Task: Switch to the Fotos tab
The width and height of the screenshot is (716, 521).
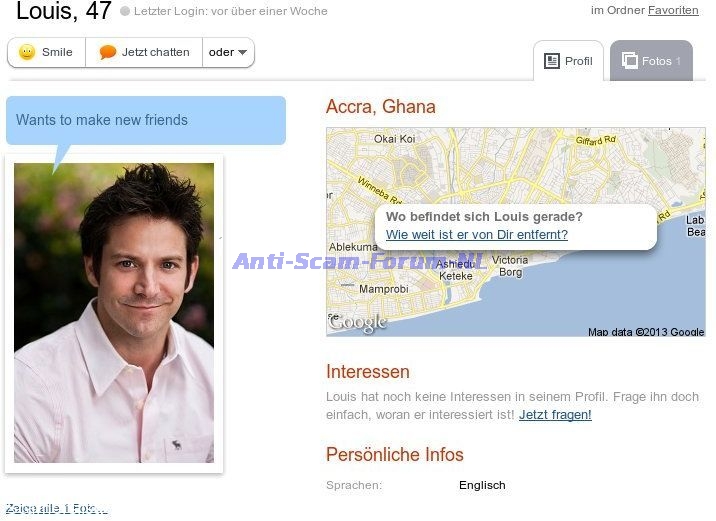Action: 651,61
